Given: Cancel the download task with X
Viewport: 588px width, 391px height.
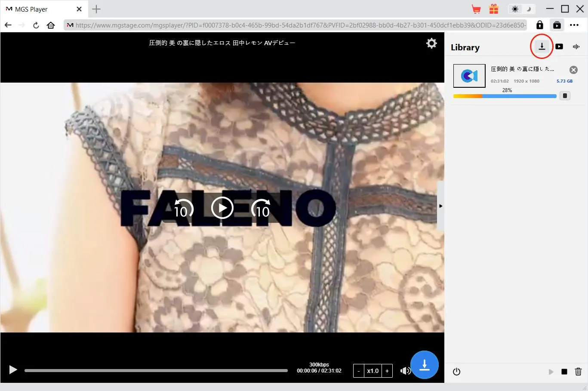Looking at the screenshot, I should click(573, 70).
